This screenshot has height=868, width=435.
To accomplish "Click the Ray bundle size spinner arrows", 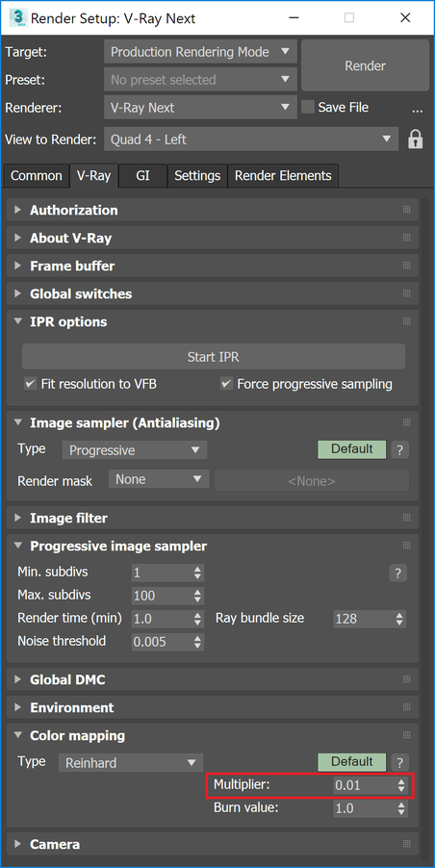I will click(x=400, y=619).
